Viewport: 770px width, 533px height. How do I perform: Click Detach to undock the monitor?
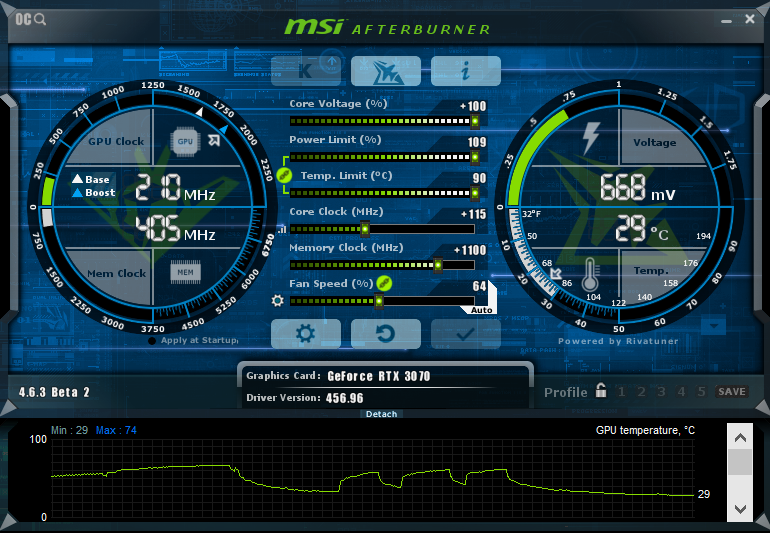click(381, 414)
